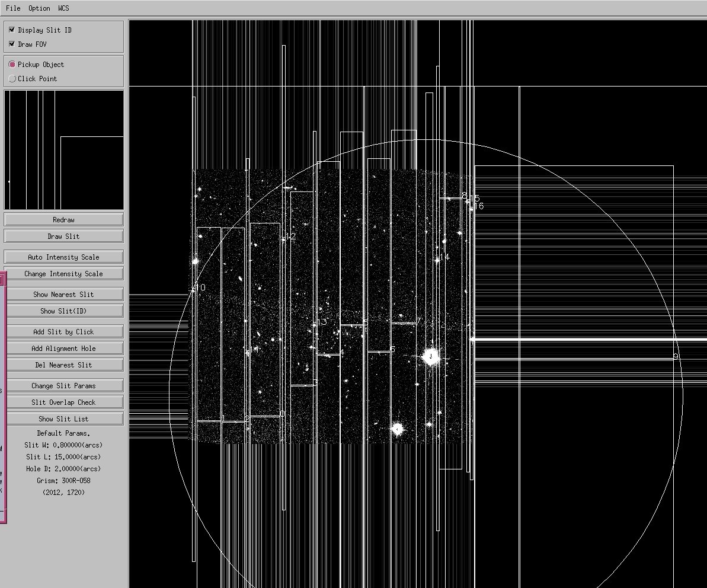Click Show Slit List button
The height and width of the screenshot is (588, 707).
tap(65, 419)
